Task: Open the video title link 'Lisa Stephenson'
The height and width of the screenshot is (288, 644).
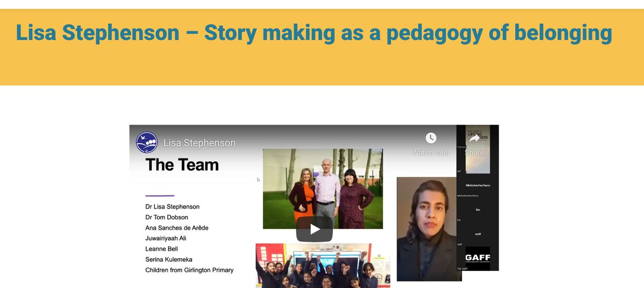Action: 199,143
